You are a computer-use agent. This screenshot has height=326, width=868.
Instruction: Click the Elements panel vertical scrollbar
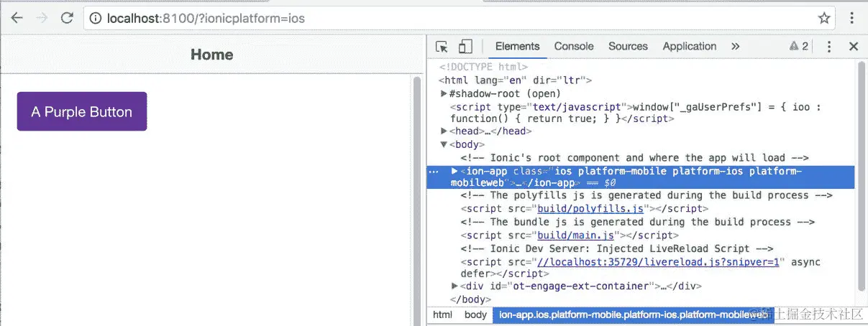[x=862, y=177]
